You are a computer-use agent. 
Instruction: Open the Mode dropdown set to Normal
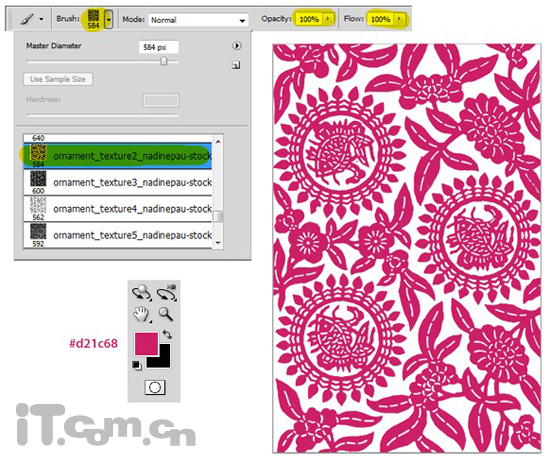point(199,20)
